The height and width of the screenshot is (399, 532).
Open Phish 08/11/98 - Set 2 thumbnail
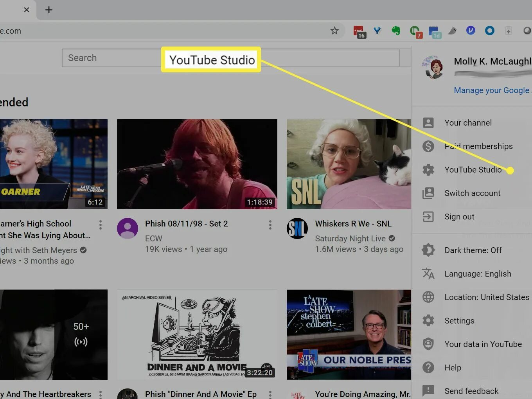pos(197,164)
